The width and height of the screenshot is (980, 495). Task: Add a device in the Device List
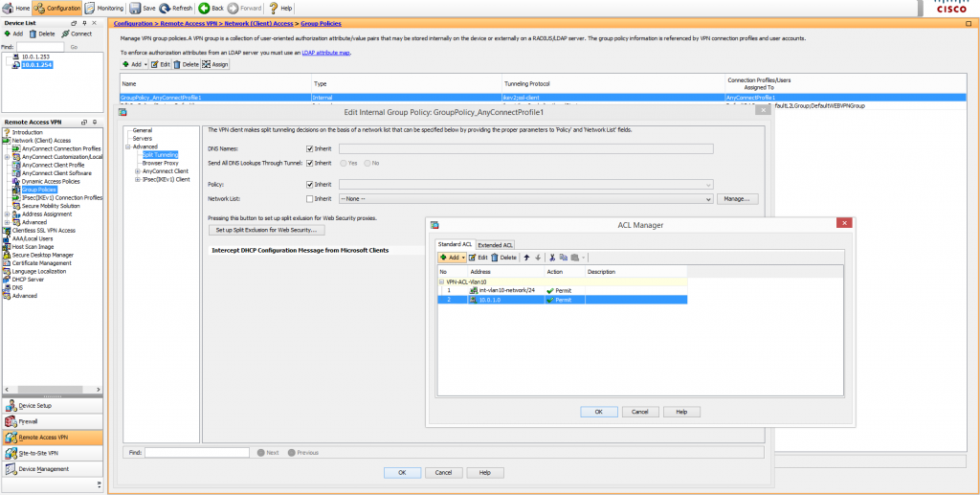13,34
